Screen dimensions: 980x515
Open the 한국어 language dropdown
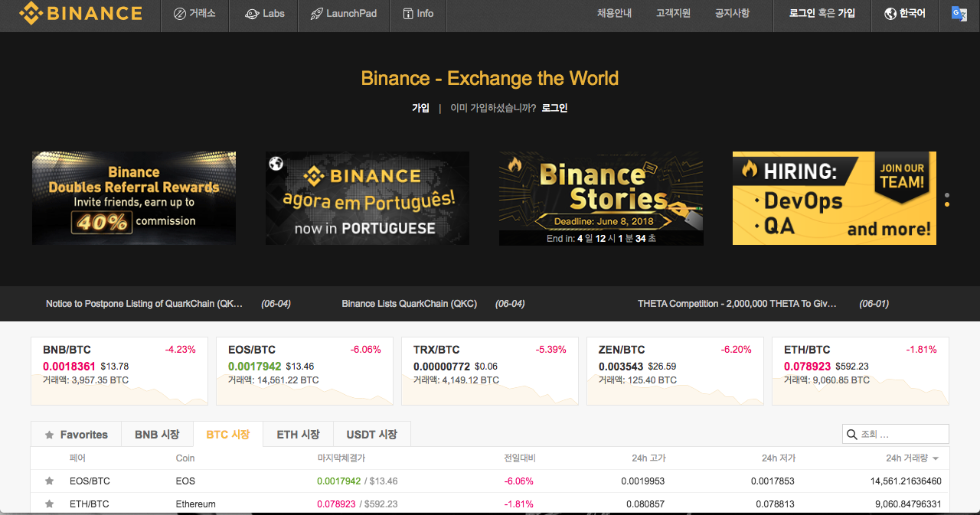904,14
